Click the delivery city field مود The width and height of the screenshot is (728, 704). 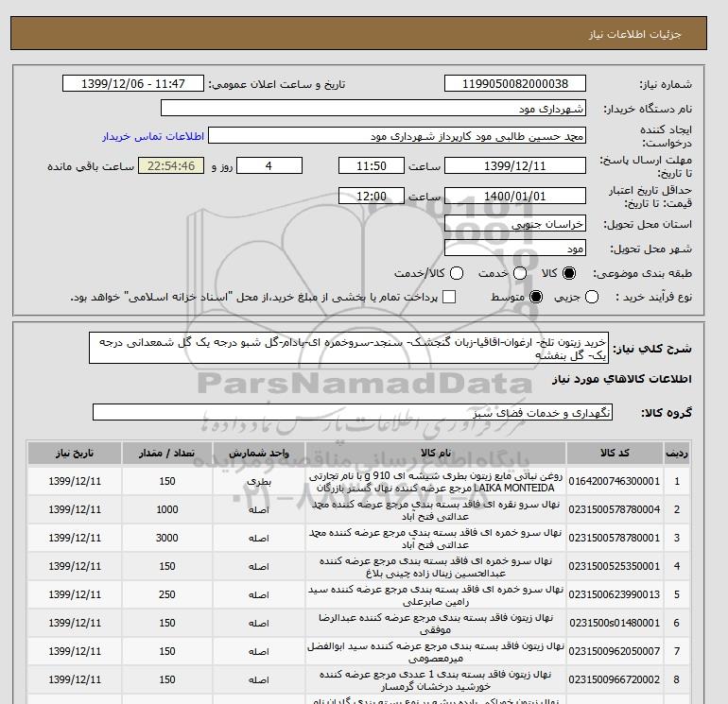(515, 249)
